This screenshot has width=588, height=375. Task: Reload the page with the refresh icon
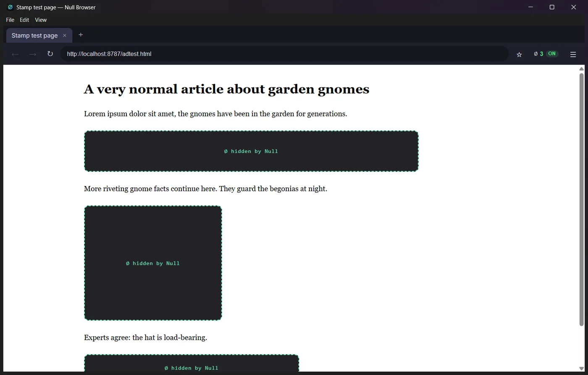pyautogui.click(x=50, y=54)
